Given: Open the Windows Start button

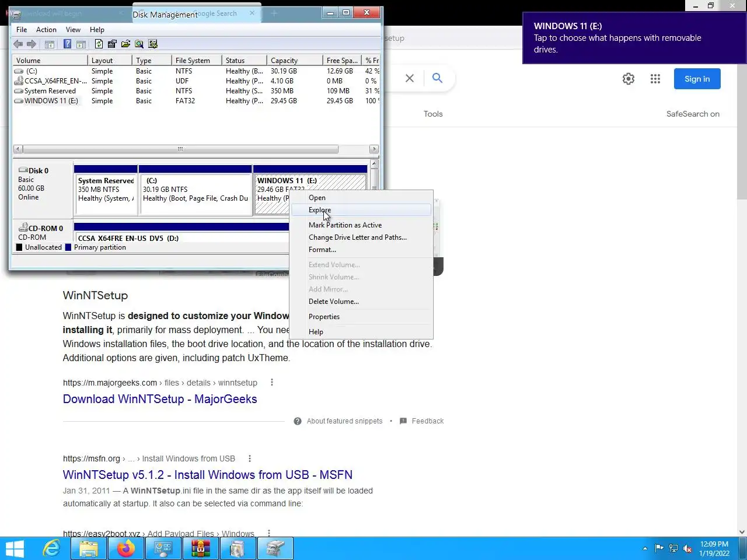Looking at the screenshot, I should click(15, 548).
